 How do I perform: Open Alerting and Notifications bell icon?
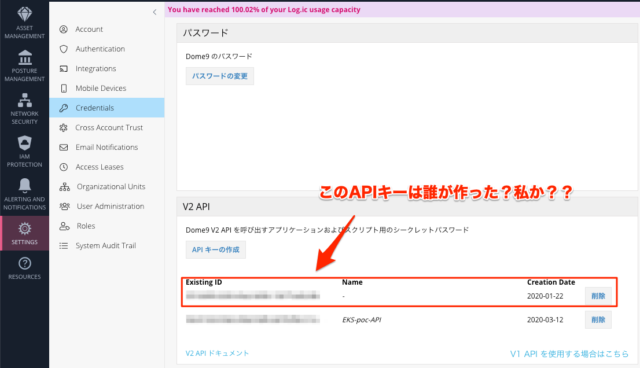click(24, 186)
